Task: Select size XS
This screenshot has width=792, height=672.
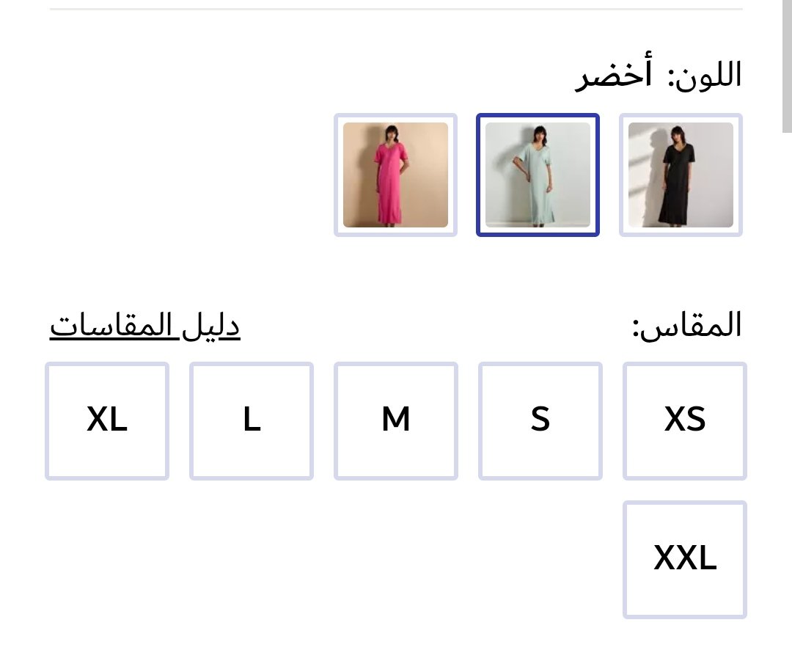Action: tap(685, 420)
